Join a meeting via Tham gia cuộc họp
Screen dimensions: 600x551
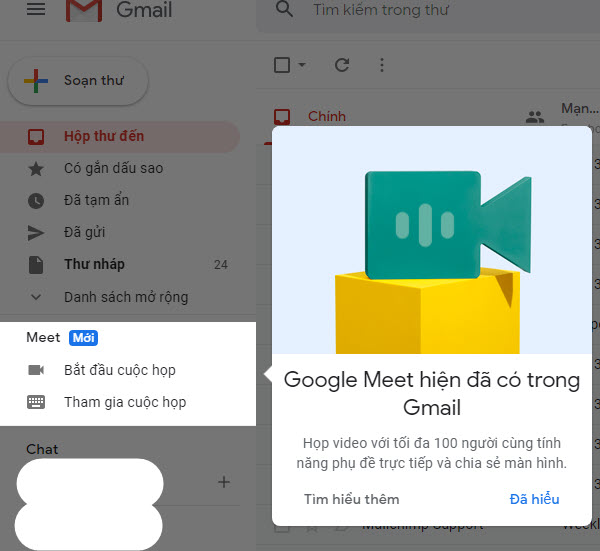point(125,403)
